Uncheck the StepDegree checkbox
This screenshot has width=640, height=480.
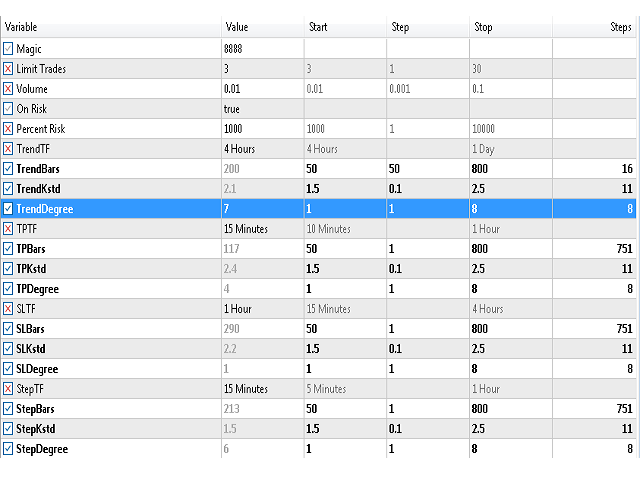tap(8, 449)
